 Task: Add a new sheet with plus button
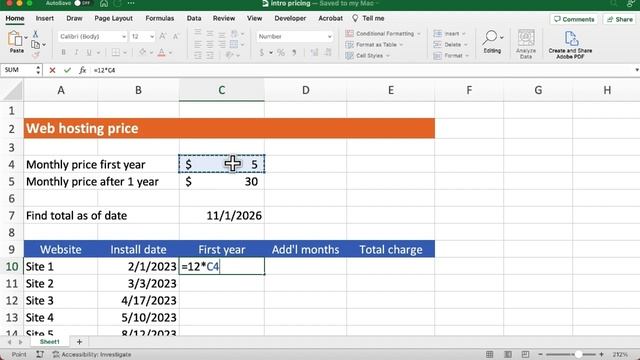(79, 342)
